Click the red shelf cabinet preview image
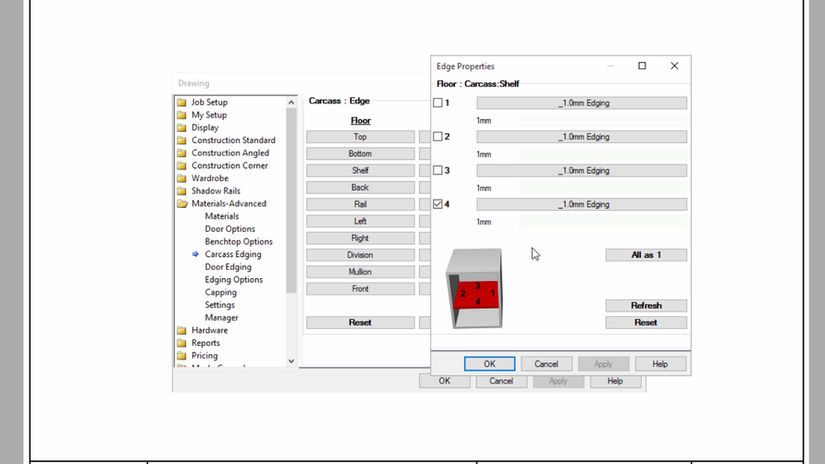The width and height of the screenshot is (825, 464). (474, 289)
